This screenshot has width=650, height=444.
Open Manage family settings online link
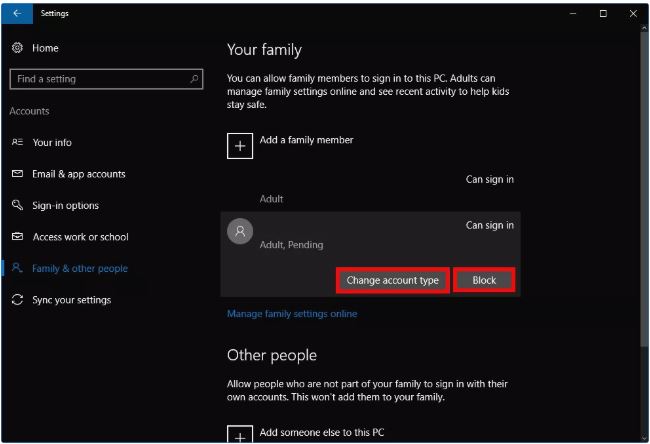point(292,314)
